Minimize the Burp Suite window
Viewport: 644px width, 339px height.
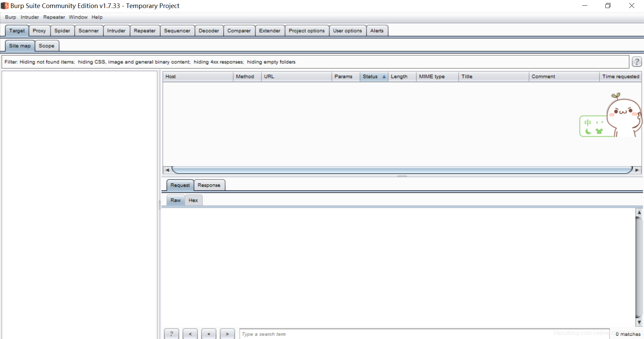(x=585, y=6)
